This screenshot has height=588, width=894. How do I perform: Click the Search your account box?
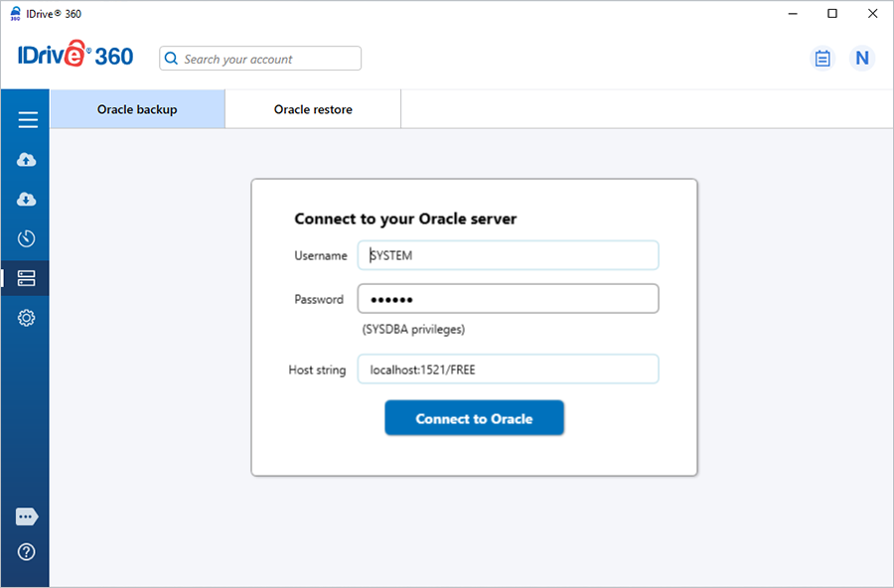pos(268,60)
